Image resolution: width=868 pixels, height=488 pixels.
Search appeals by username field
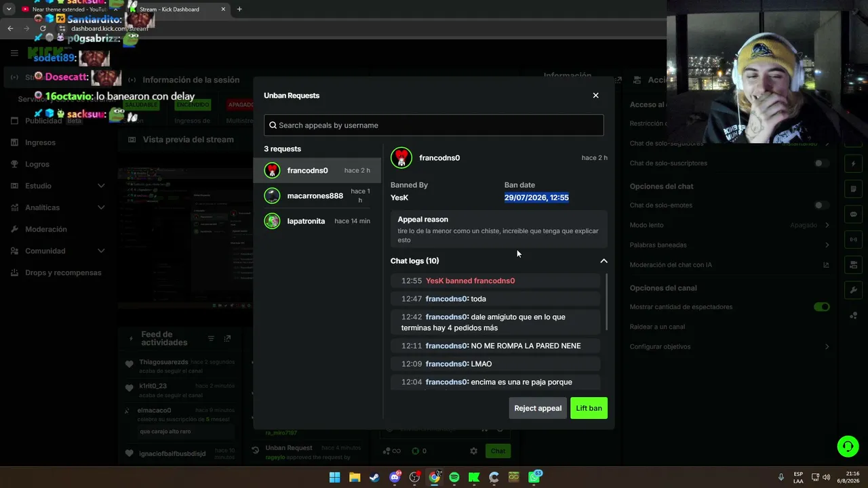(434, 125)
